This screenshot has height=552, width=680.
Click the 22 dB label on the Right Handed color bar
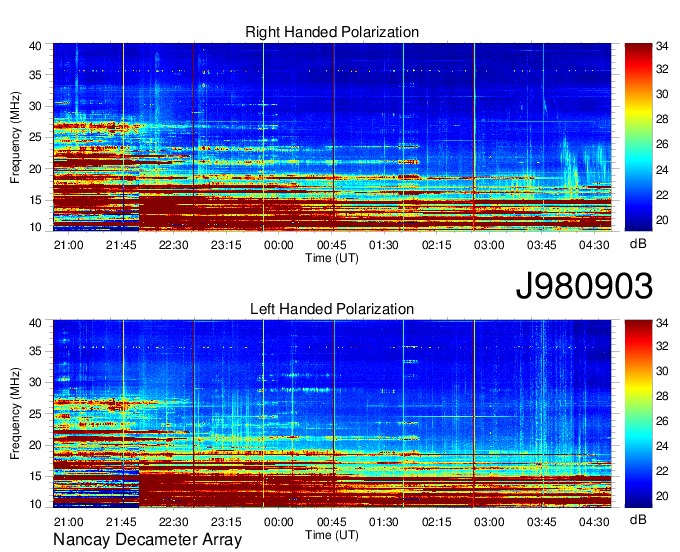pyautogui.click(x=662, y=195)
